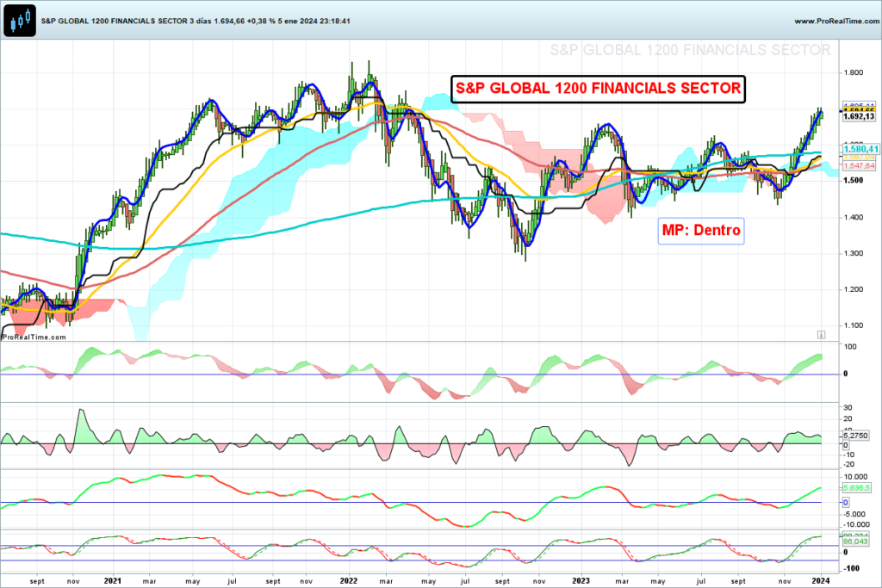Screen dimensions: 882x588
Task: Click the 30 value on oscillator axis
Action: 848,407
